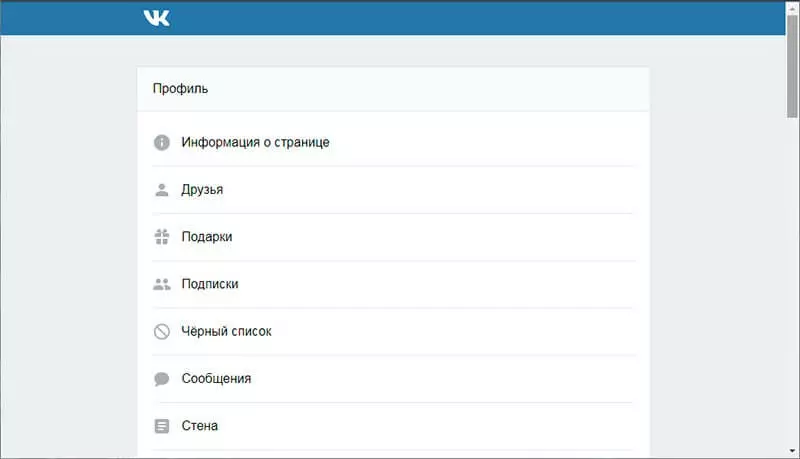Click the blocked circle blacklist icon
Viewport: 800px width, 459px height.
point(162,331)
